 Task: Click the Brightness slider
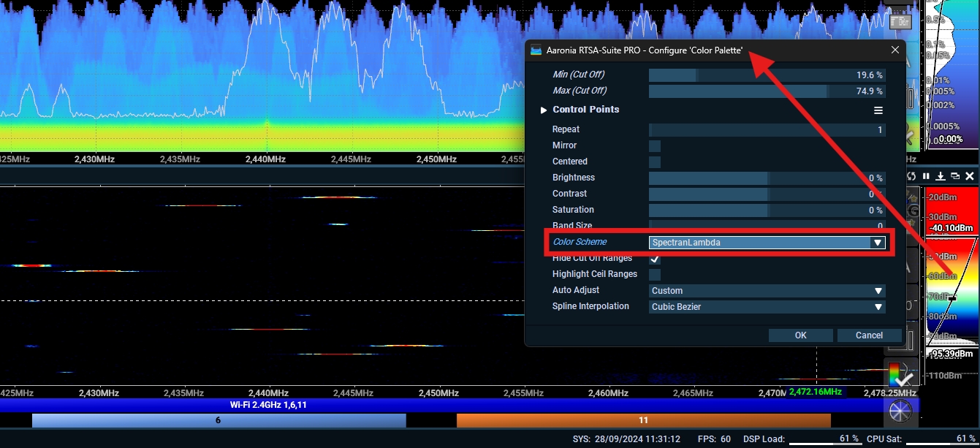(767, 178)
